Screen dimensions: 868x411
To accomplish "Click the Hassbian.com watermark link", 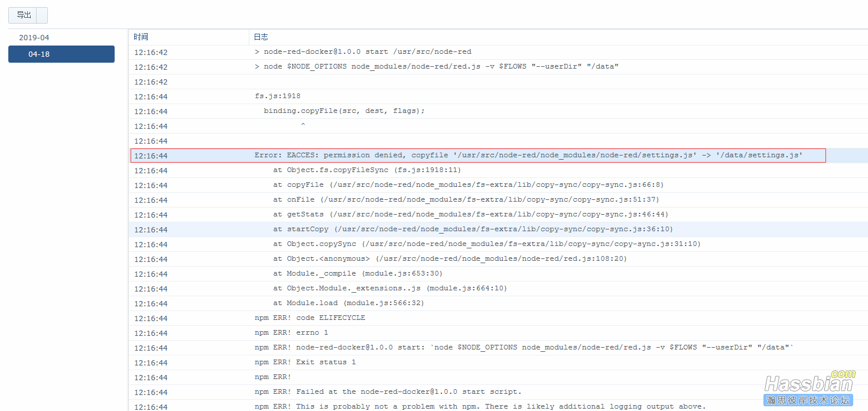I will pyautogui.click(x=811, y=383).
